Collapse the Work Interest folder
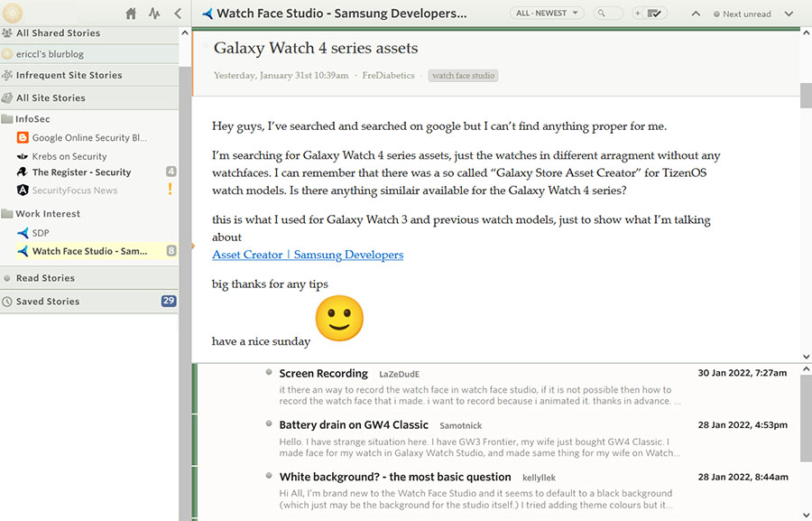This screenshot has width=812, height=521. point(8,214)
